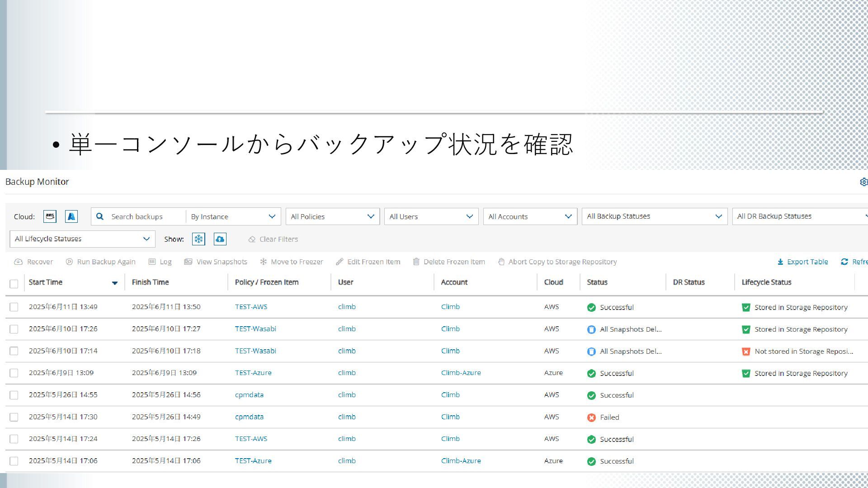Open the All Backup Statuses dropdown
The image size is (868, 488).
[654, 216]
